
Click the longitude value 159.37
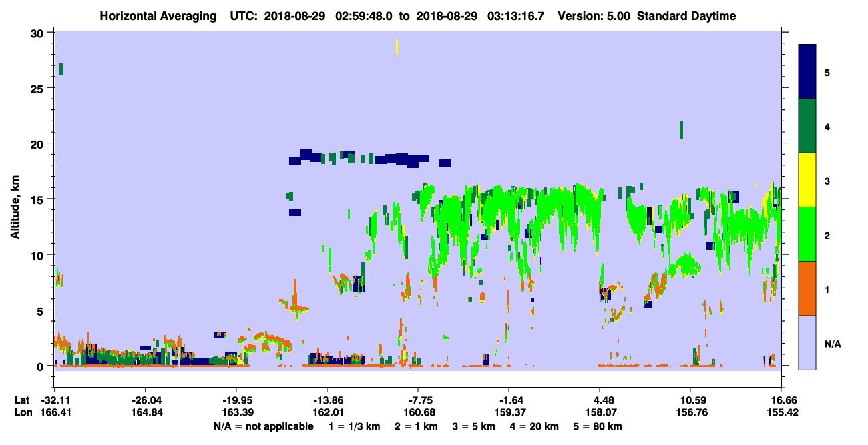509,412
